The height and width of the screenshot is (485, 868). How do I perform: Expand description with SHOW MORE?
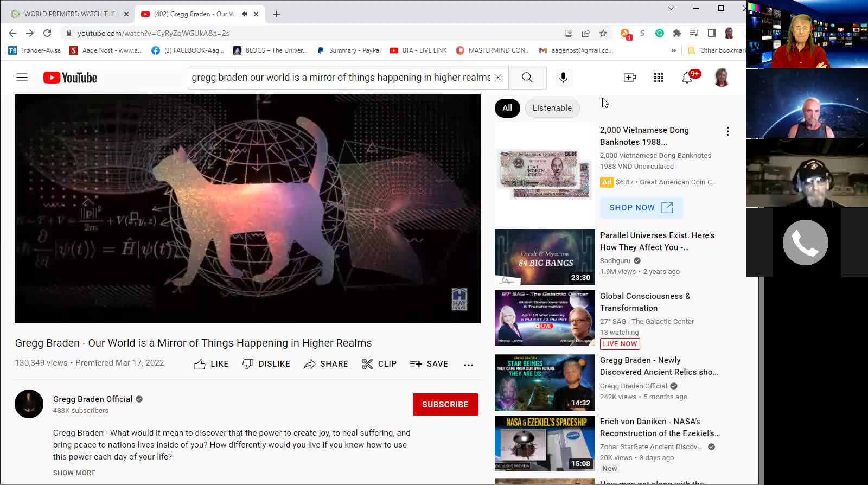coord(74,473)
